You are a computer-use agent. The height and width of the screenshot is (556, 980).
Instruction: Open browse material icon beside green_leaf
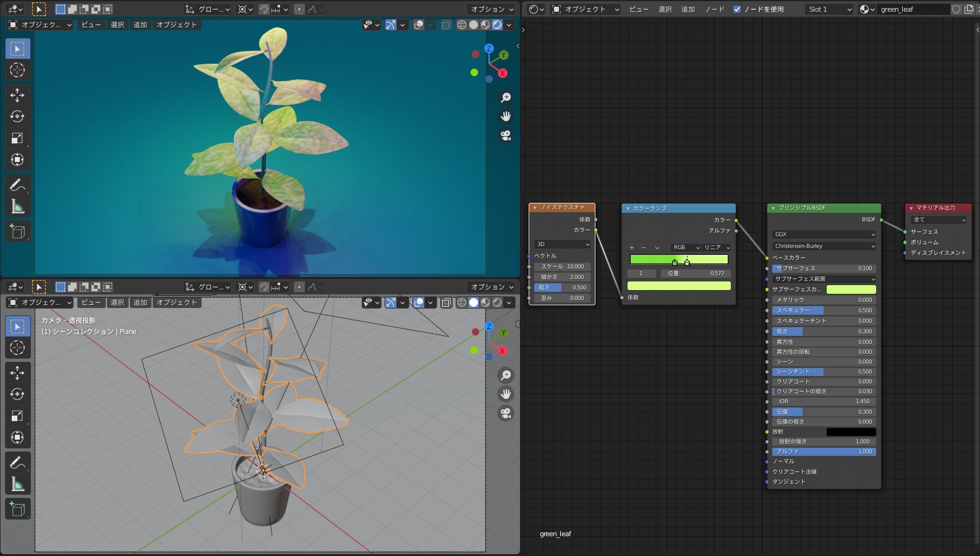[x=867, y=9]
